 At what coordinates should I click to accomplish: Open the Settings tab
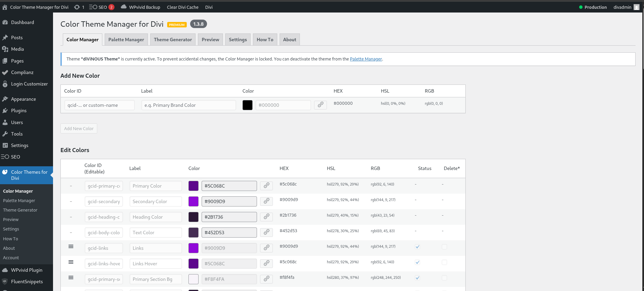pos(238,40)
